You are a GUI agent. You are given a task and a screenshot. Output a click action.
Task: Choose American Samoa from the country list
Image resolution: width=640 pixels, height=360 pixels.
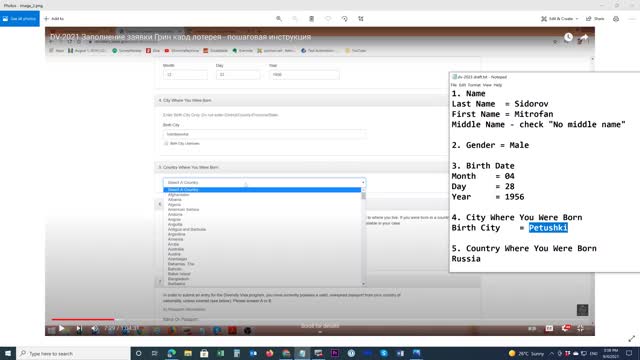coord(183,209)
